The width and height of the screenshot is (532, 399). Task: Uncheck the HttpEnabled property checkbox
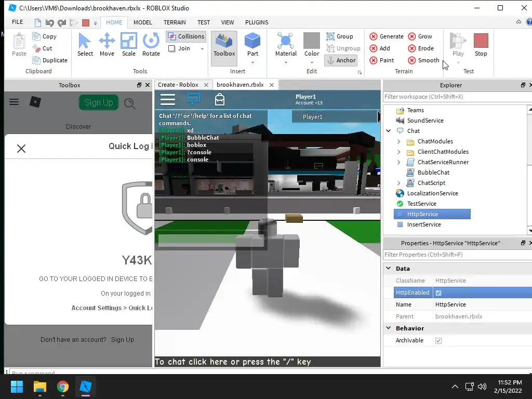[438, 293]
